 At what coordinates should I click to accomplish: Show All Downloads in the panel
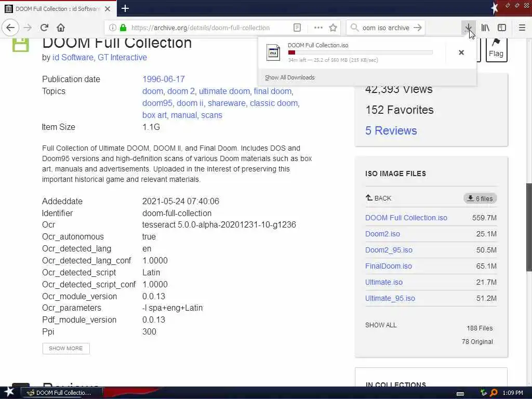[x=290, y=77]
